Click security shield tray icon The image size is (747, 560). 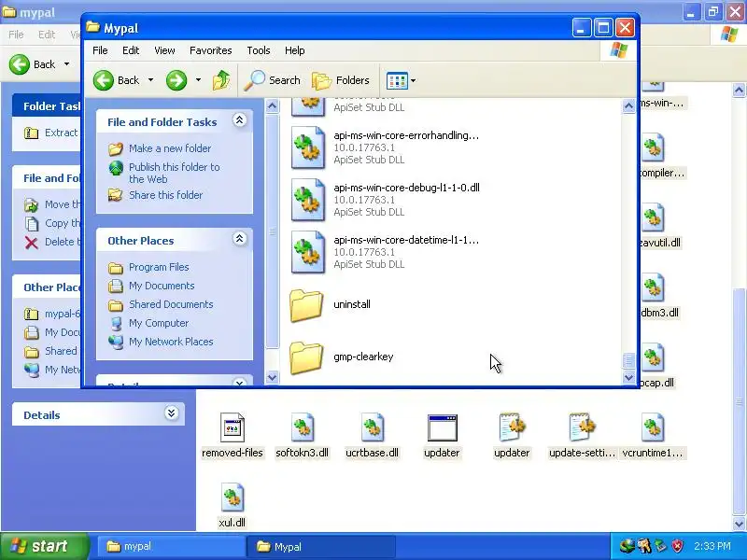[x=677, y=546]
